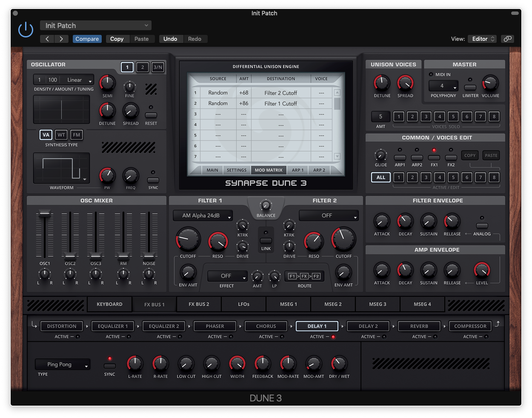532x418 pixels.
Task: Open the Filter 1 AM Alpha 24dB dropdown
Action: [x=203, y=216]
